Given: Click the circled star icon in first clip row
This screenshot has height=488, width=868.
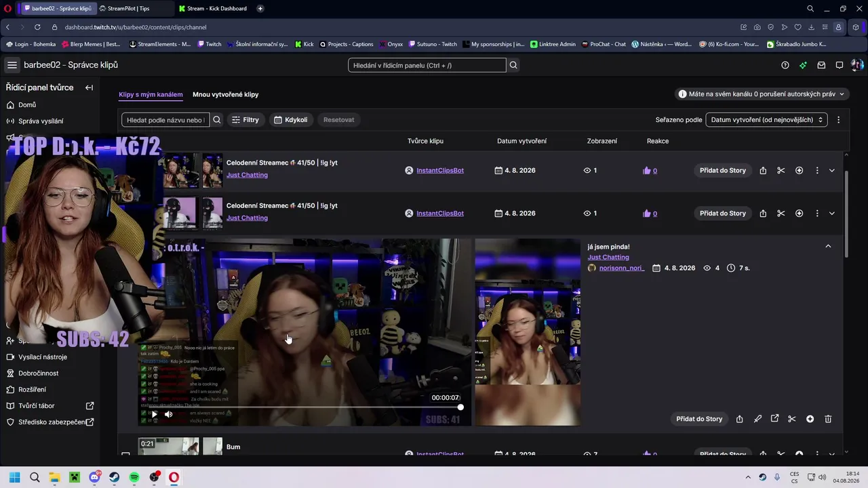Looking at the screenshot, I should click(x=799, y=171).
